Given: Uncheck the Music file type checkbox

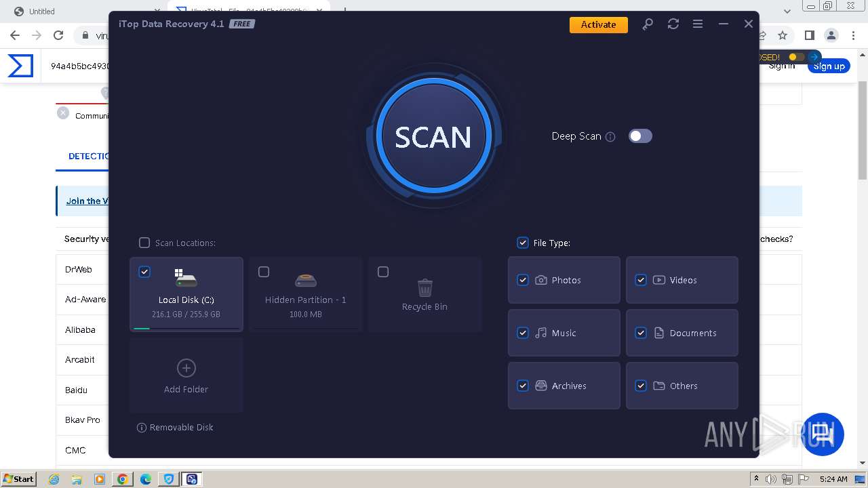Looking at the screenshot, I should coord(523,333).
